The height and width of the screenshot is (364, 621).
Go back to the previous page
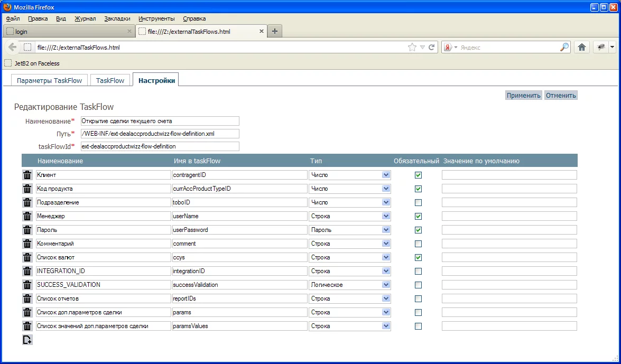tap(13, 47)
